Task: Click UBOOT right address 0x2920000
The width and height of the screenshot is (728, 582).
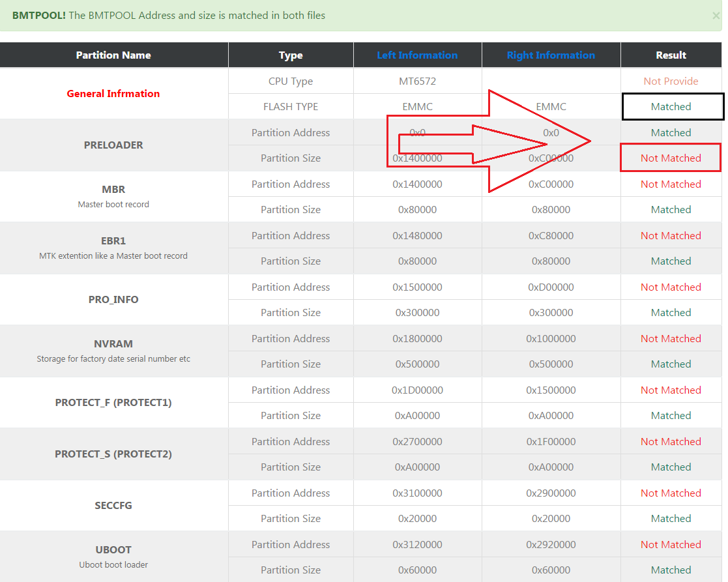Action: point(551,545)
